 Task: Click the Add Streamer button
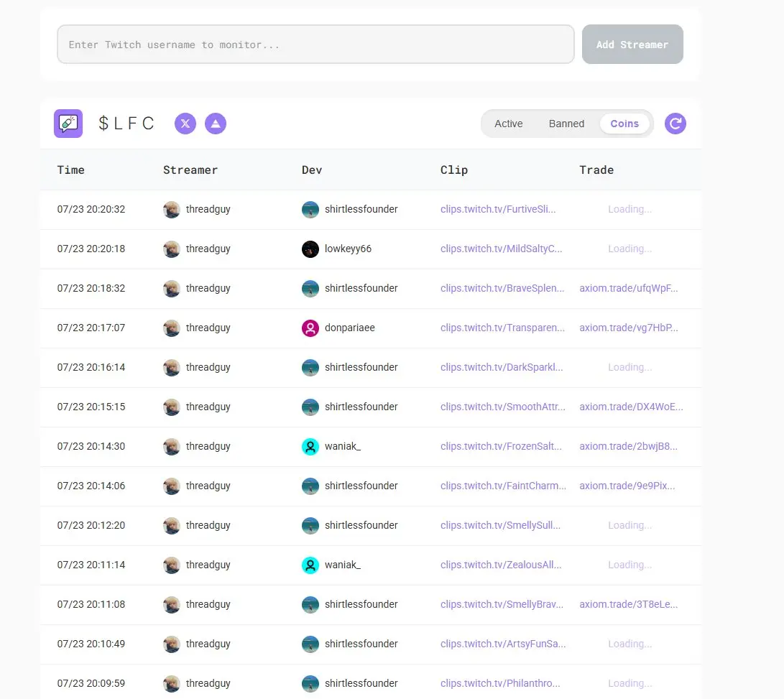pos(632,45)
